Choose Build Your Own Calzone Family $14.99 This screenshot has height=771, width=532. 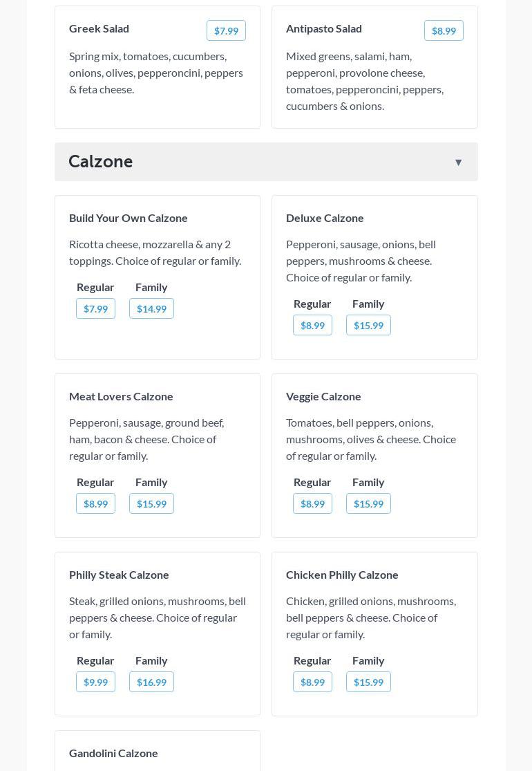coord(151,308)
